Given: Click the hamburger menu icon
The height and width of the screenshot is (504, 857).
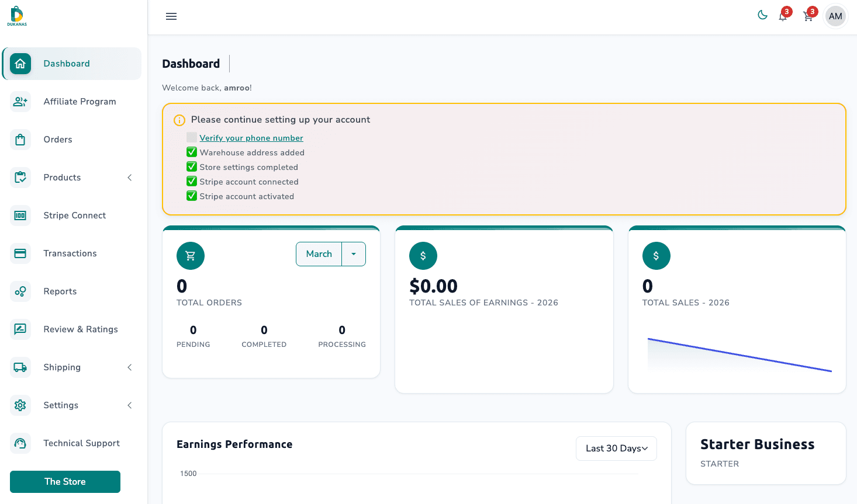Looking at the screenshot, I should tap(171, 16).
